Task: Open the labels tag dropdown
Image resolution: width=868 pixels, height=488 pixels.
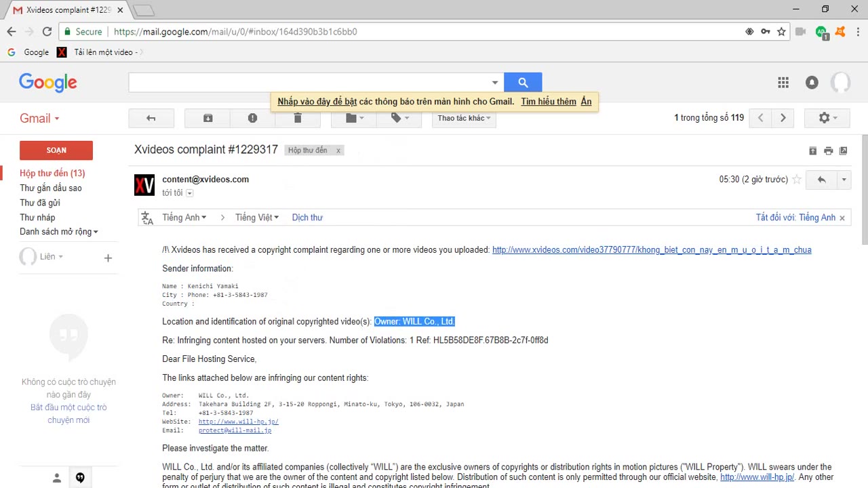Action: pyautogui.click(x=399, y=118)
